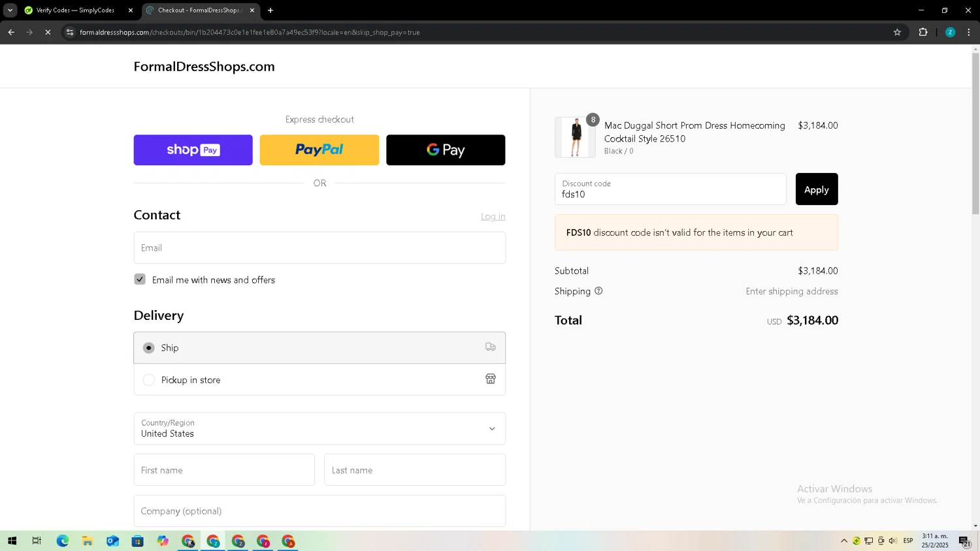View site information icon

pyautogui.click(x=70, y=32)
